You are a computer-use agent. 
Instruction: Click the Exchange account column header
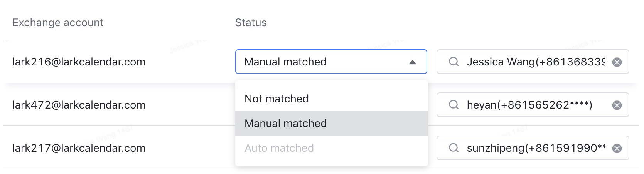(x=58, y=23)
